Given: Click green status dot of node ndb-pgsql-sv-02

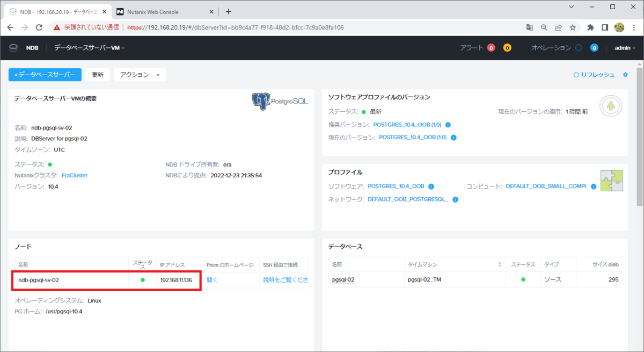Looking at the screenshot, I should 143,280.
